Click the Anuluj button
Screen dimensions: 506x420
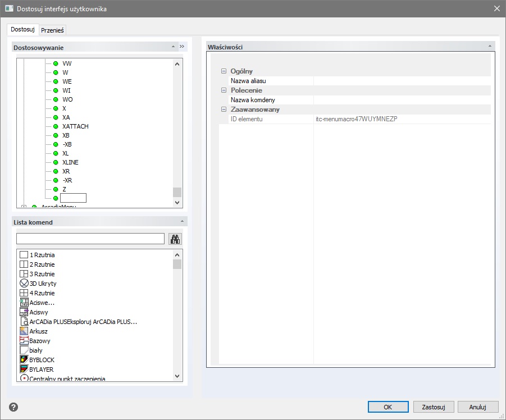[x=478, y=407]
